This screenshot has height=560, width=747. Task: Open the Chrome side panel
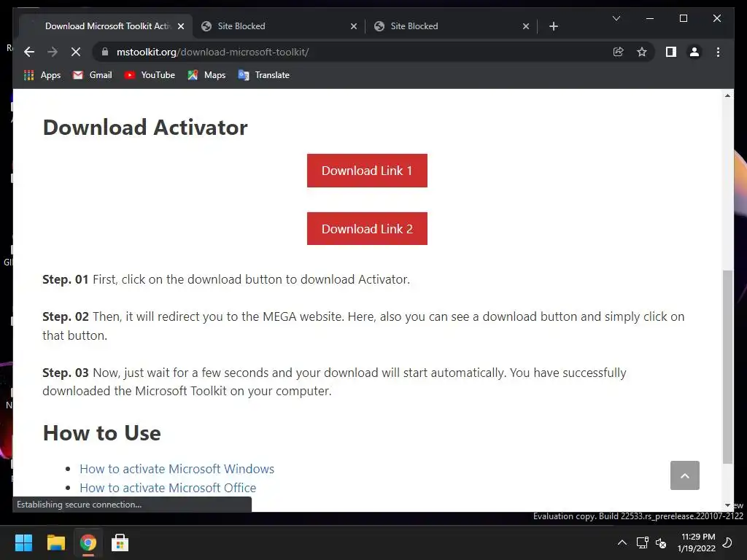[x=671, y=52]
